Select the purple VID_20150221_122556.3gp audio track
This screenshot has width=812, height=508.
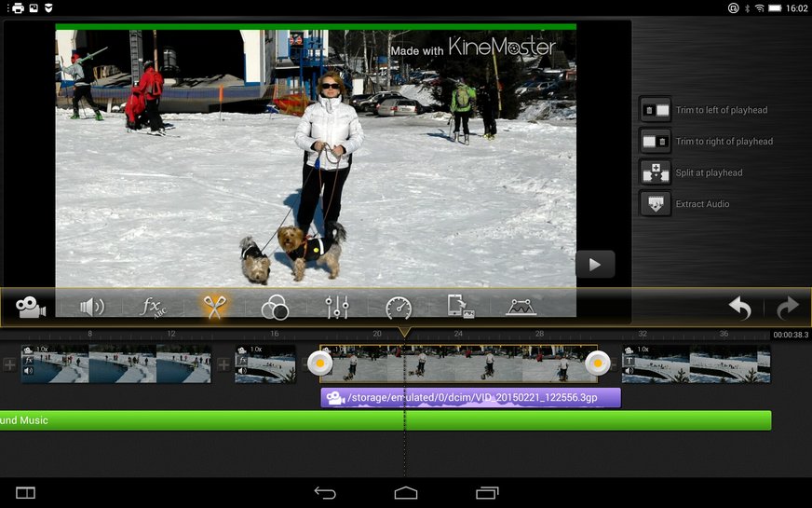pyautogui.click(x=470, y=398)
